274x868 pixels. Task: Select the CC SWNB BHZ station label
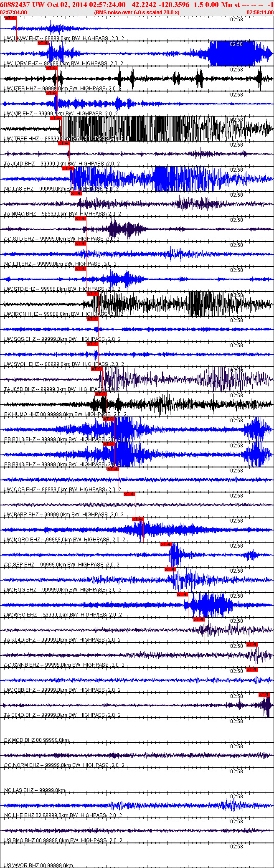tap(64, 665)
